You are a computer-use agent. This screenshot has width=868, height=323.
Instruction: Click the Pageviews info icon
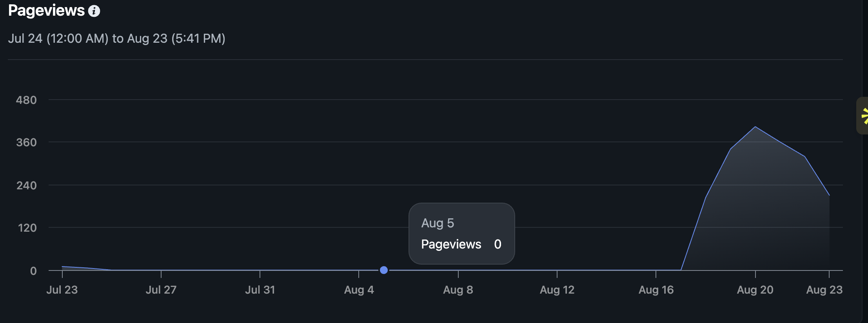94,11
